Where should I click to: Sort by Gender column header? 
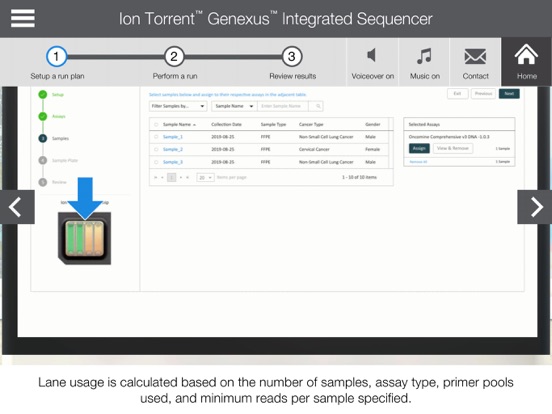point(372,124)
